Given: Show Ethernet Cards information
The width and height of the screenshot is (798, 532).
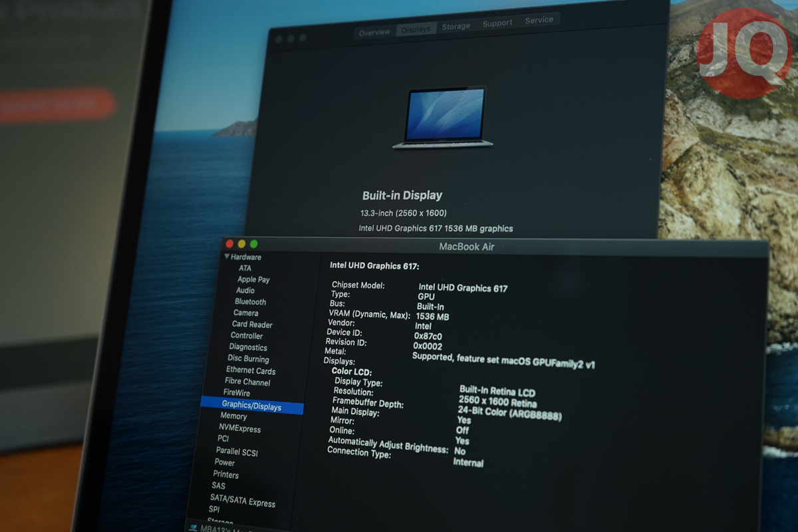Looking at the screenshot, I should [x=251, y=370].
